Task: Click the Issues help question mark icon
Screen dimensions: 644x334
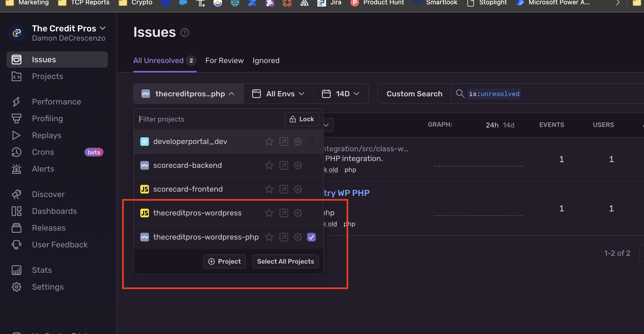Action: (185, 32)
